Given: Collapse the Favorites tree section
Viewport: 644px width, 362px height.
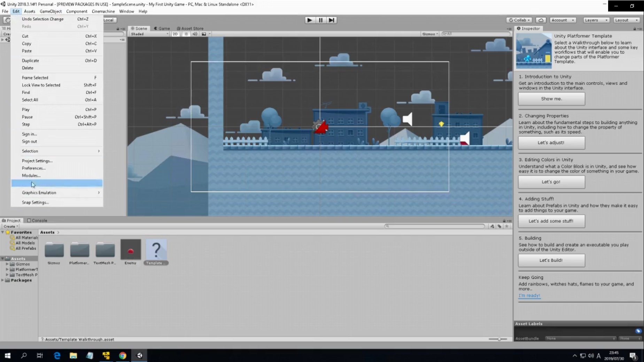Looking at the screenshot, I should [x=3, y=232].
